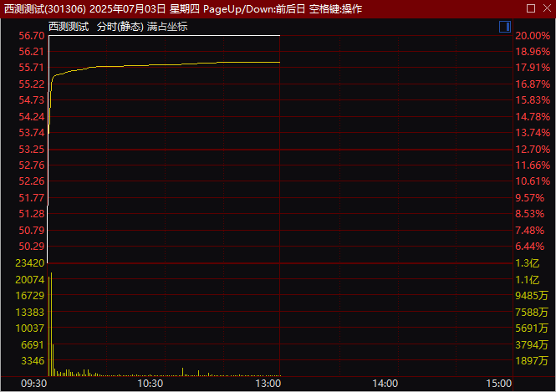Click the tallest opening volume bar
Viewport: 556px width, 392px height.
point(51,324)
